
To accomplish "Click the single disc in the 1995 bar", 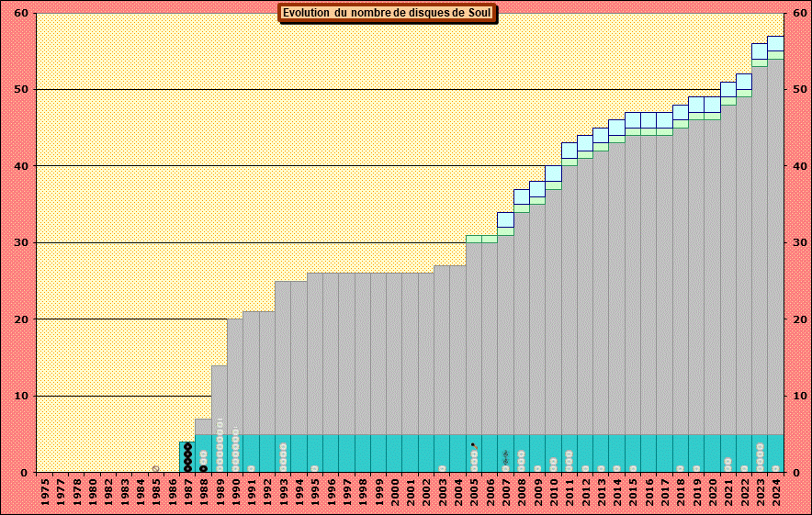I will 314,468.
